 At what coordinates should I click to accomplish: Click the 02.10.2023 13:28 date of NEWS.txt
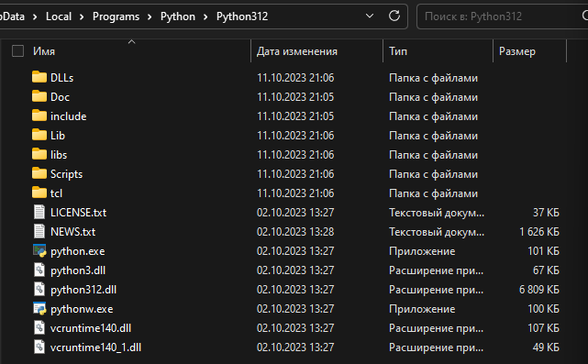[x=295, y=232]
